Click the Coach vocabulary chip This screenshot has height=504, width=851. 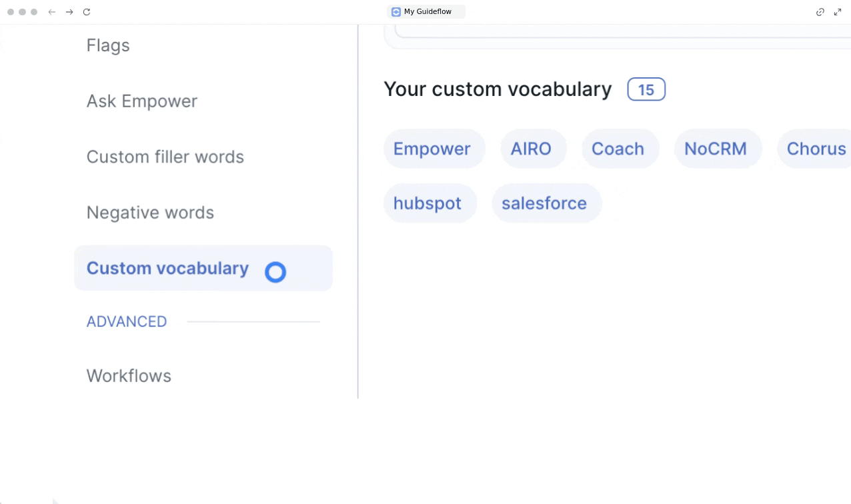(618, 149)
